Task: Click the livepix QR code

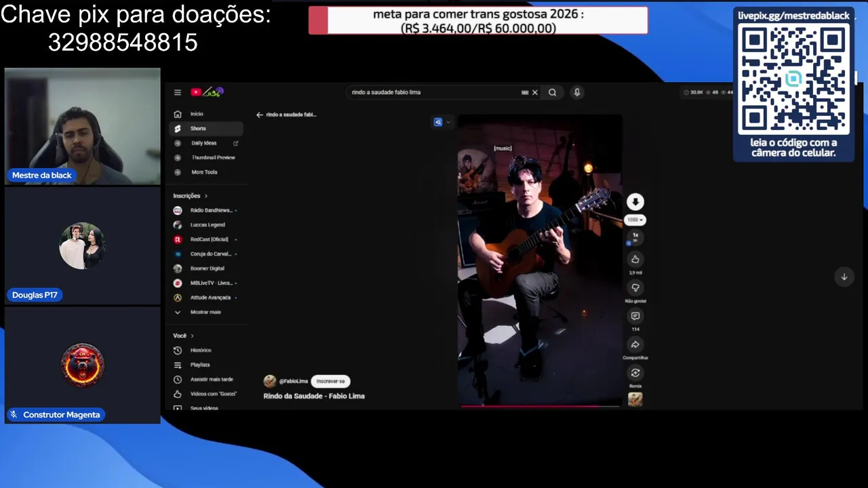Action: pyautogui.click(x=793, y=80)
